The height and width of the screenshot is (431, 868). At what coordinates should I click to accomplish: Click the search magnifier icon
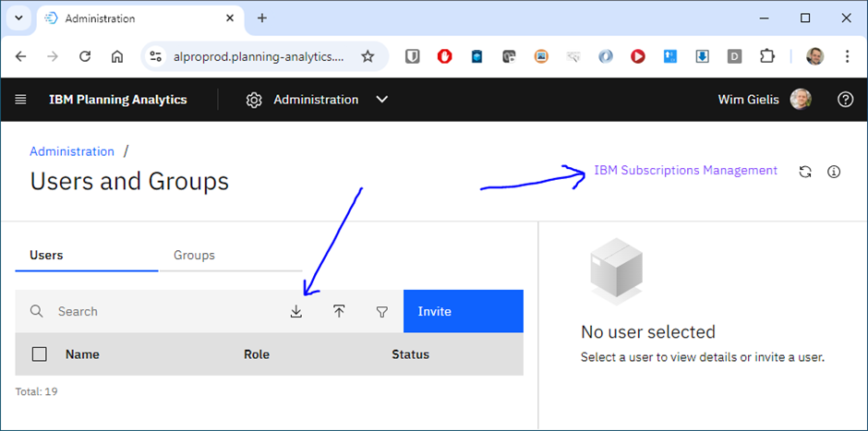coord(37,311)
